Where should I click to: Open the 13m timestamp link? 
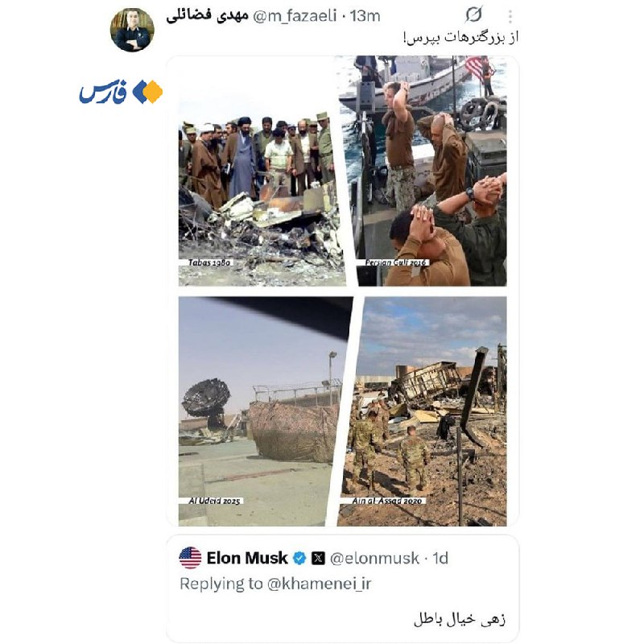(365, 16)
